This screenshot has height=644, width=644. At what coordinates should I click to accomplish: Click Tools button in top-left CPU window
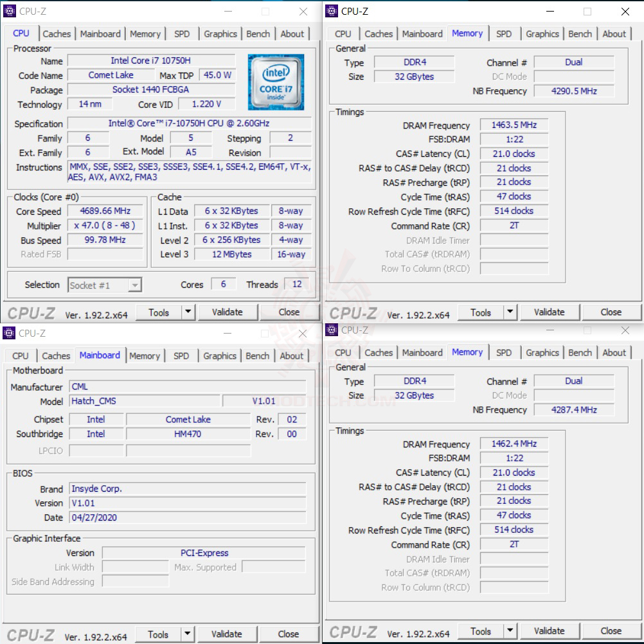pos(159,312)
